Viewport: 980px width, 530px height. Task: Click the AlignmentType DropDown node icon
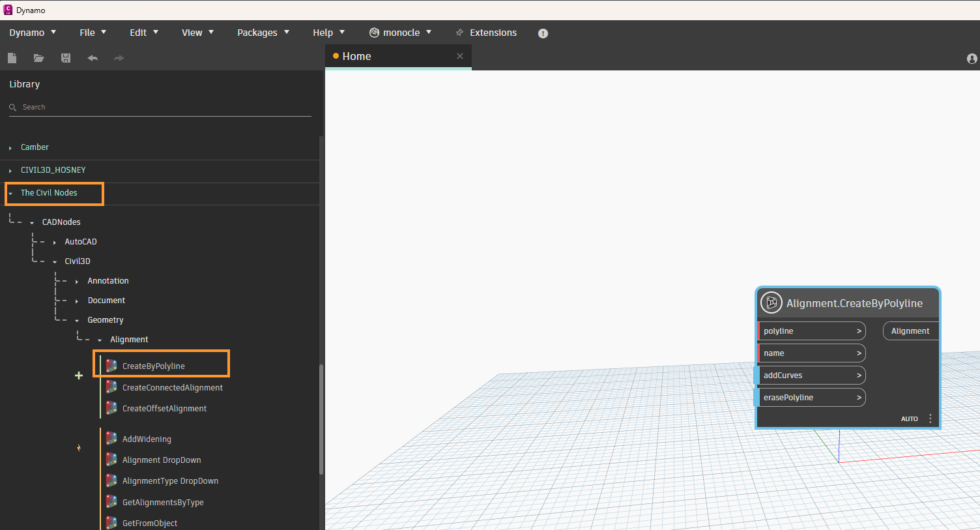(111, 480)
